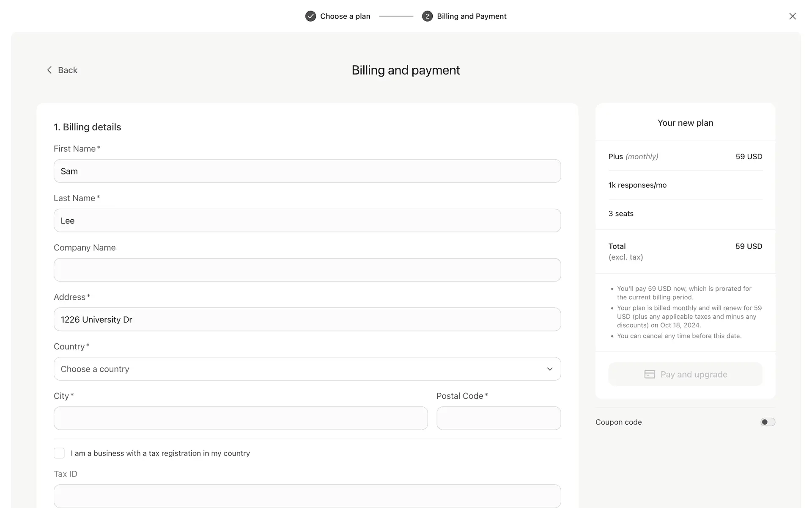The height and width of the screenshot is (508, 812).
Task: Focus the First Name field
Action: 307,171
